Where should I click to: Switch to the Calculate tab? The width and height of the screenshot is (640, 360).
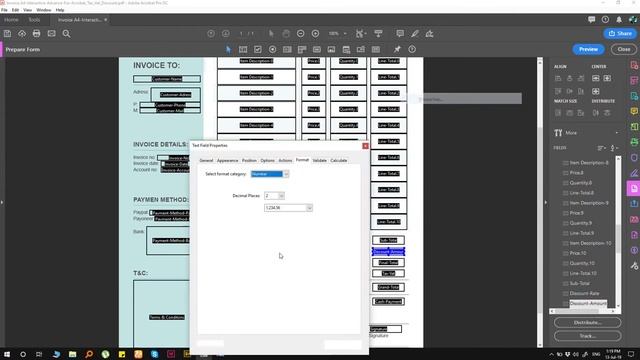click(x=339, y=161)
